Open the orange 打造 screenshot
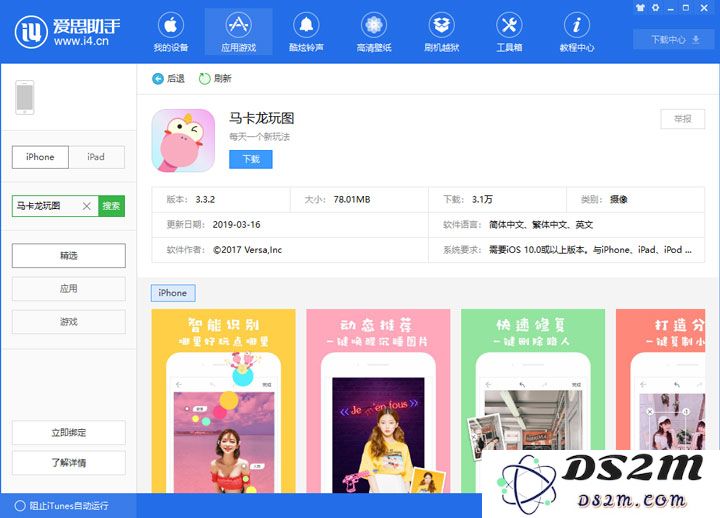This screenshot has width=720, height=518. 660,379
